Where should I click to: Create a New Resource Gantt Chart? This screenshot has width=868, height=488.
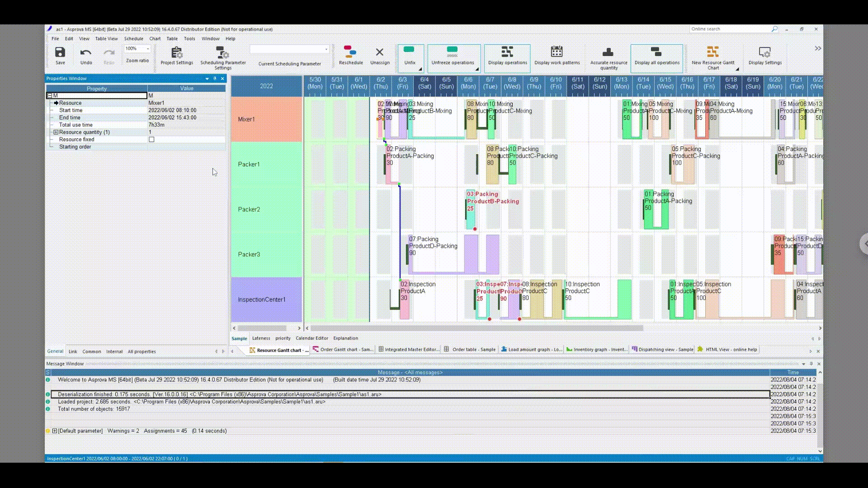pyautogui.click(x=712, y=58)
